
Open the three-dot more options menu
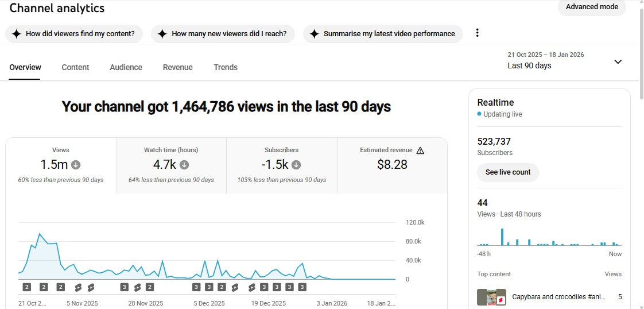pos(477,33)
